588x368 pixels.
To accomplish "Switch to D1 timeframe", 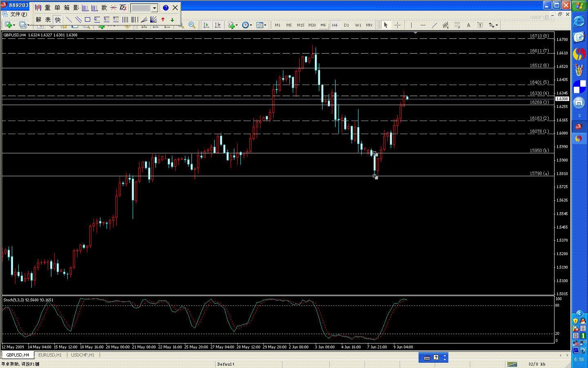I will click(346, 25).
